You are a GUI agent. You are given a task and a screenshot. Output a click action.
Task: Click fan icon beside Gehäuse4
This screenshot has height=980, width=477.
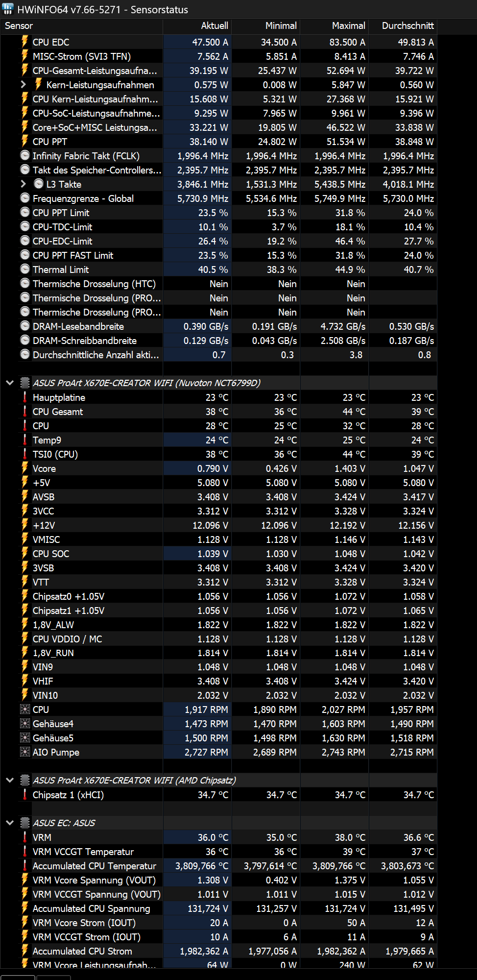pyautogui.click(x=25, y=724)
